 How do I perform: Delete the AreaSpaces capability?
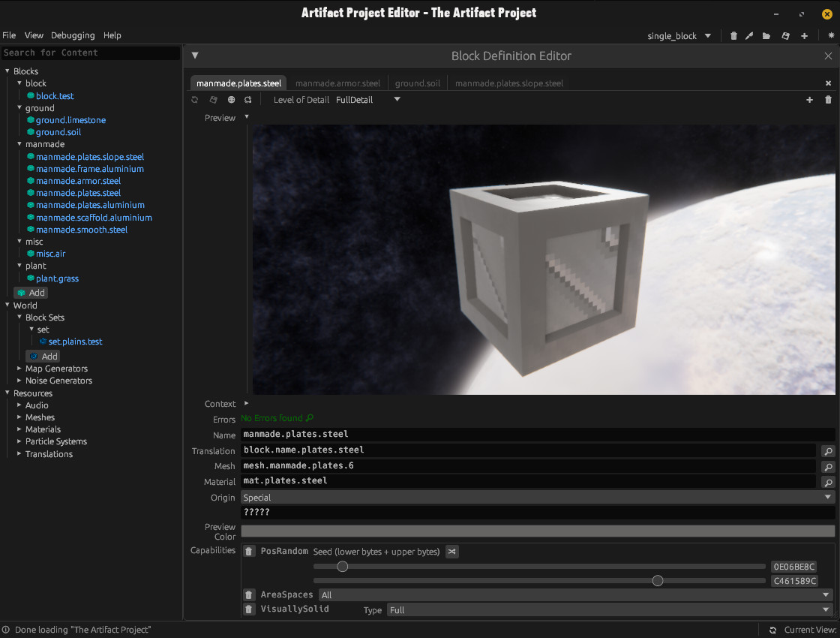(x=249, y=595)
